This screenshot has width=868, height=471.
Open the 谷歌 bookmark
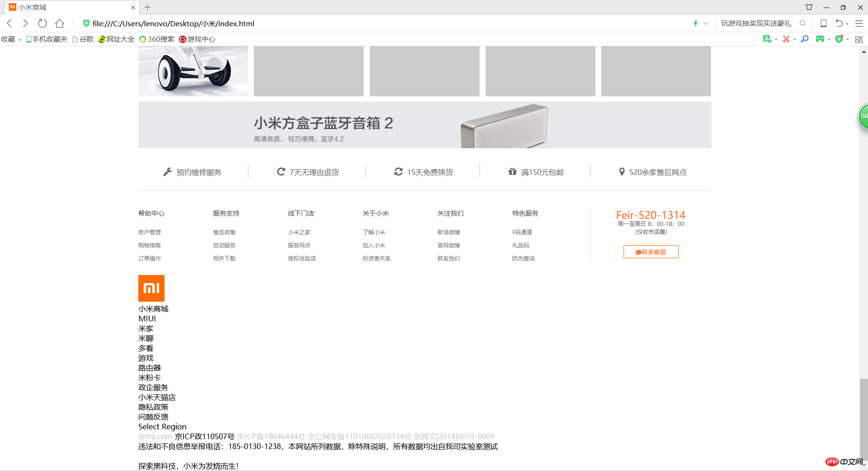tap(83, 39)
